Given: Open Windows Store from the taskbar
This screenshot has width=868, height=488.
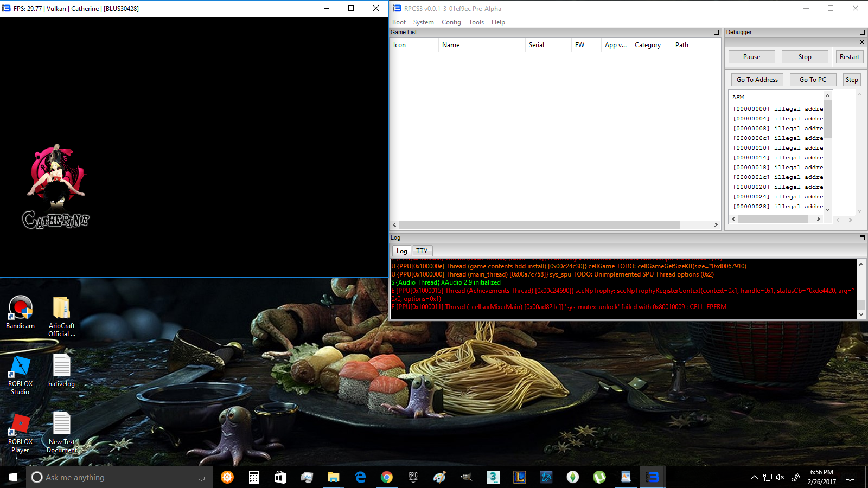Looking at the screenshot, I should (x=280, y=477).
